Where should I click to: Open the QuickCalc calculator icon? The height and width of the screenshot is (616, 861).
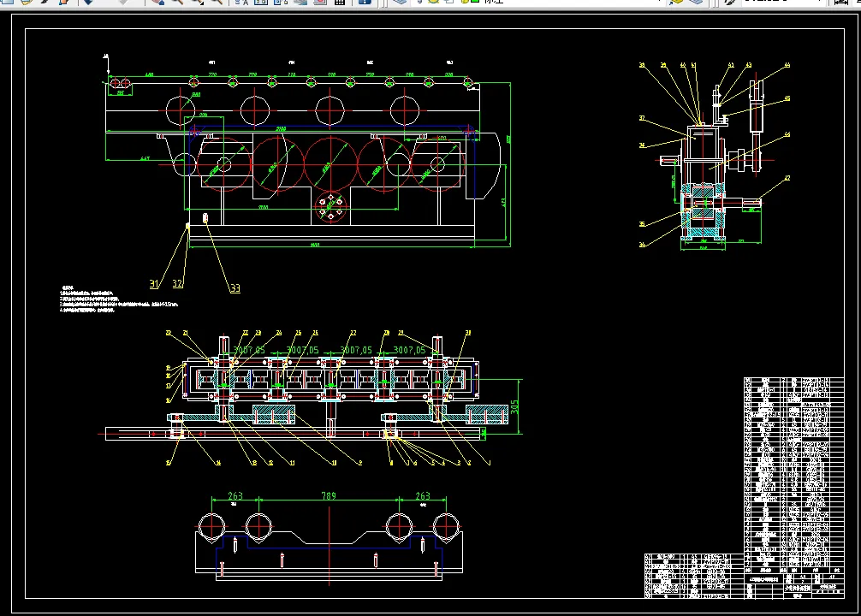click(339, 3)
